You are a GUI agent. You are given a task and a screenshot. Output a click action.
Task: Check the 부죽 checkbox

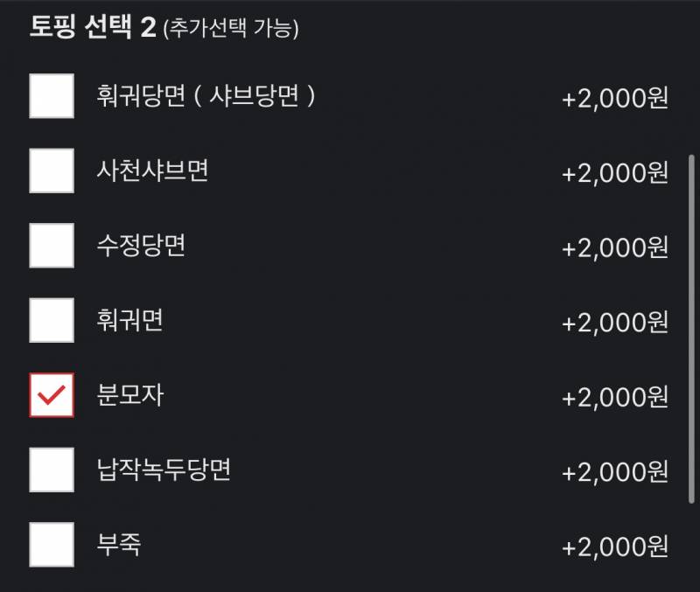pos(51,543)
